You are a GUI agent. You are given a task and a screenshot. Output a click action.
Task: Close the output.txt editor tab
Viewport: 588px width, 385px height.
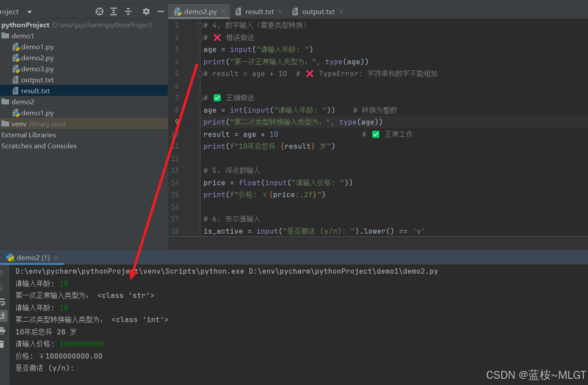(x=341, y=12)
